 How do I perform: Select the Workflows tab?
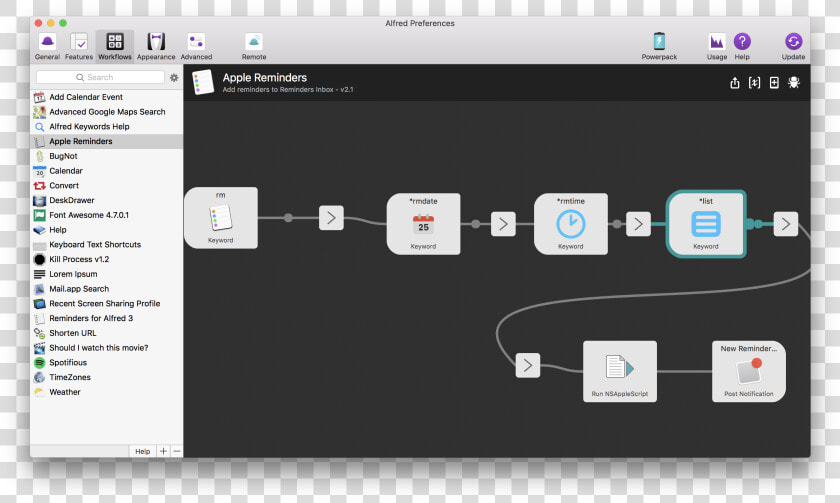pyautogui.click(x=115, y=46)
